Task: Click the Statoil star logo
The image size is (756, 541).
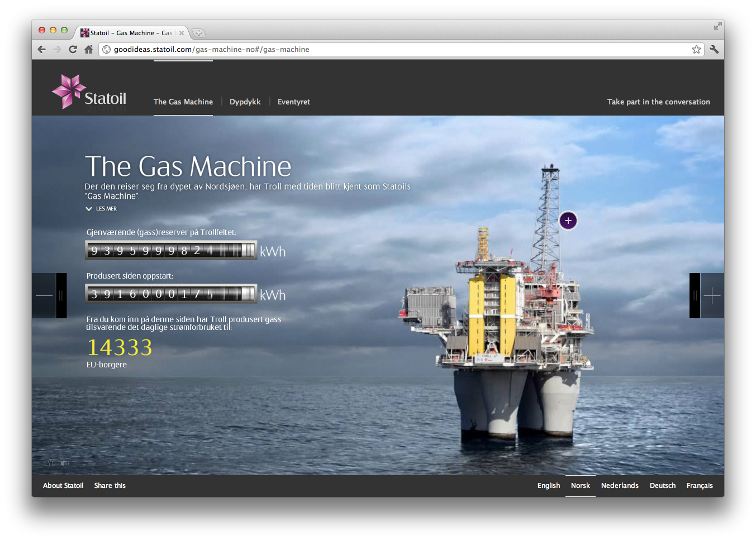Action: 69,92
